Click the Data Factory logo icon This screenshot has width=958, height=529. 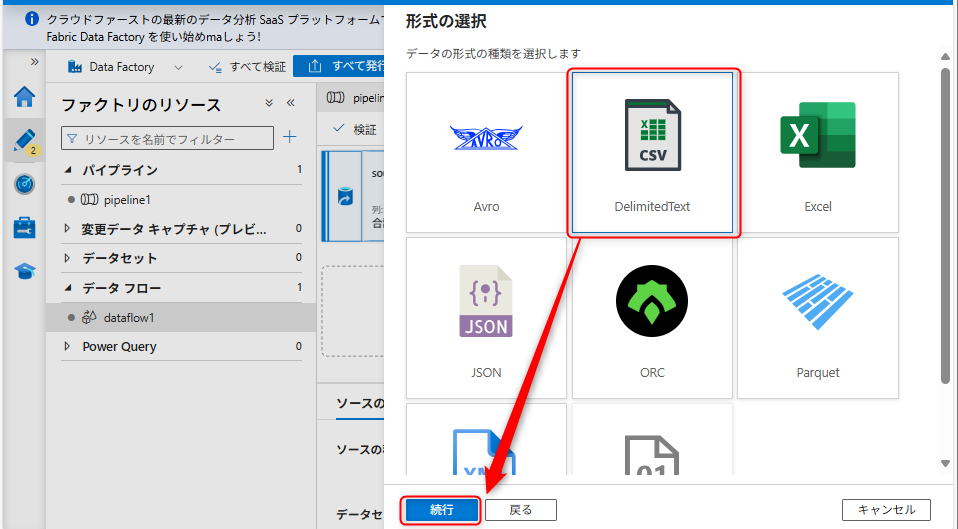coord(75,67)
